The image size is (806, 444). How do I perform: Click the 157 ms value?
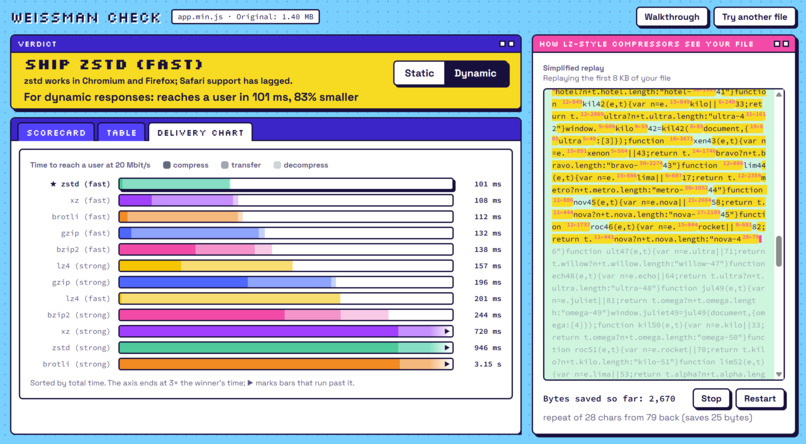(488, 266)
